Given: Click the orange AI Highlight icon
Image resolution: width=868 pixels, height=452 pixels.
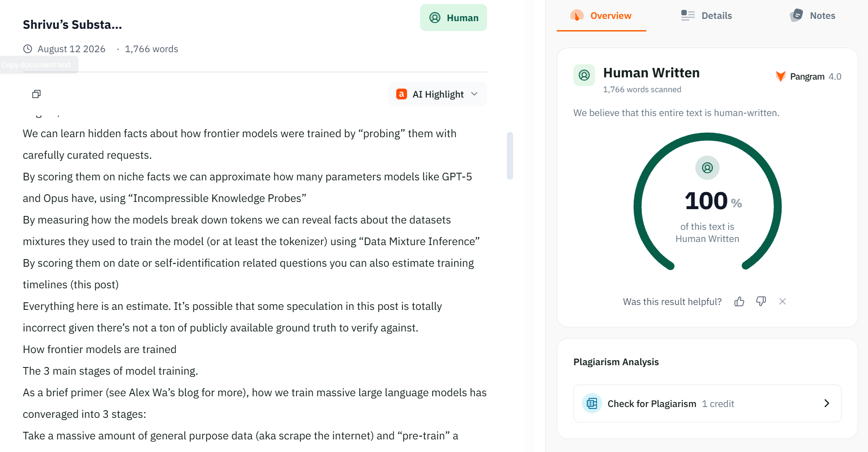Looking at the screenshot, I should coord(402,94).
